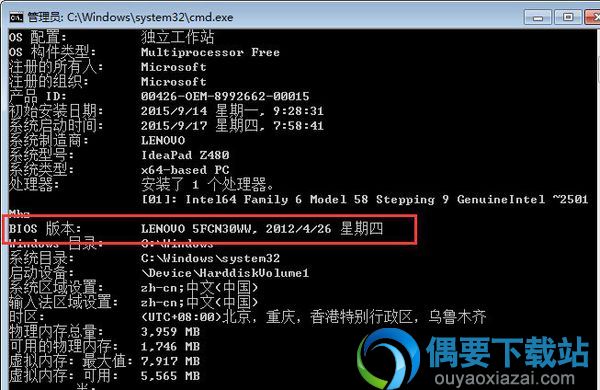The image size is (600, 390).
Task: Click the BIOS 版本 label
Action: coord(45,229)
